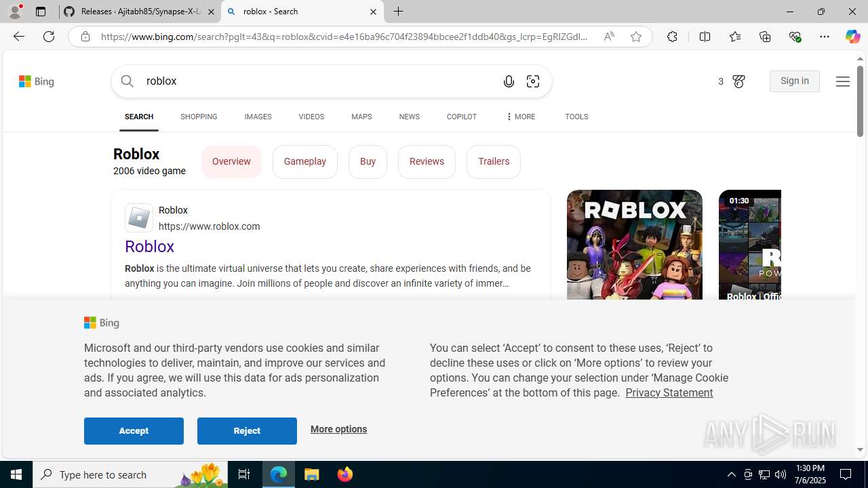Close the roblox - Search tab

click(373, 12)
